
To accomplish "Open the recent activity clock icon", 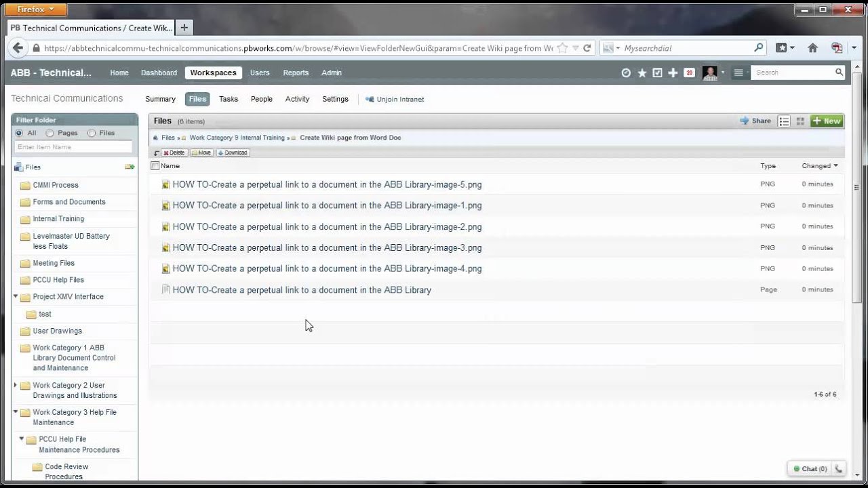I will [626, 73].
